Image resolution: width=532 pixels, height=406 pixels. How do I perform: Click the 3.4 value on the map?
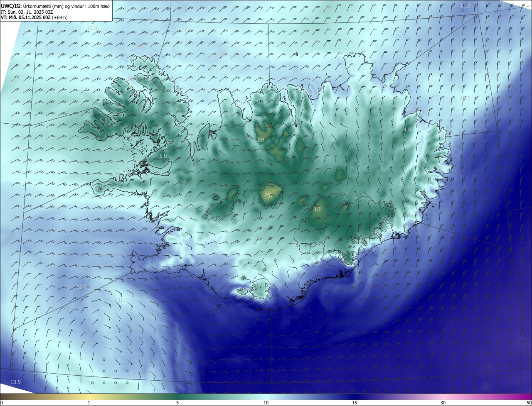[x=260, y=140]
